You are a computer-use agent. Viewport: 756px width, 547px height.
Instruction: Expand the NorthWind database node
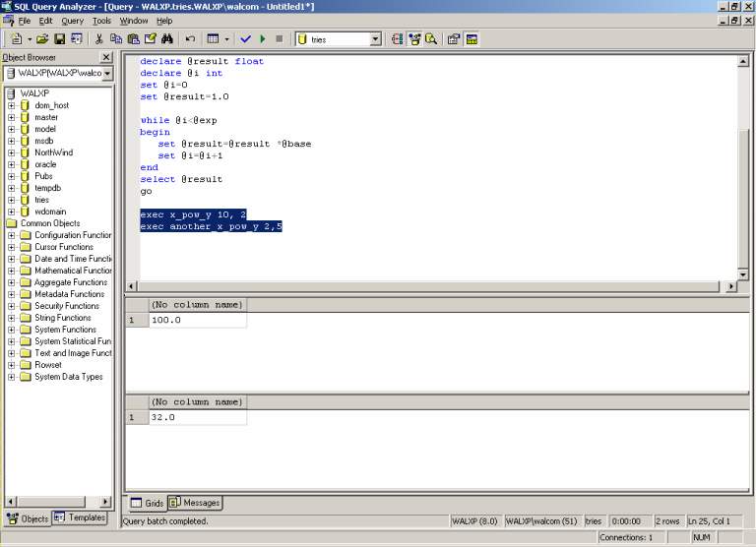click(x=12, y=152)
